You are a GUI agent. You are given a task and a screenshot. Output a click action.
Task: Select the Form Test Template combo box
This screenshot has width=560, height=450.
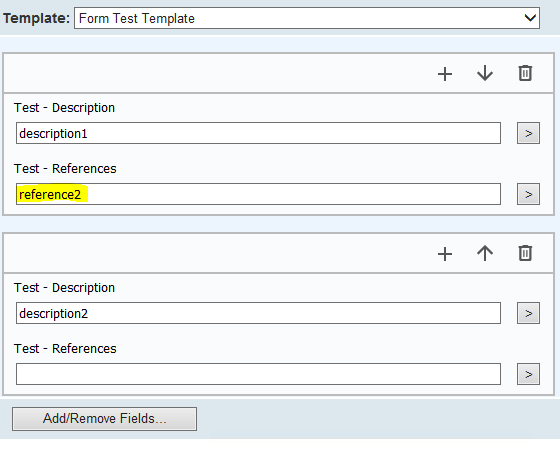(x=307, y=18)
